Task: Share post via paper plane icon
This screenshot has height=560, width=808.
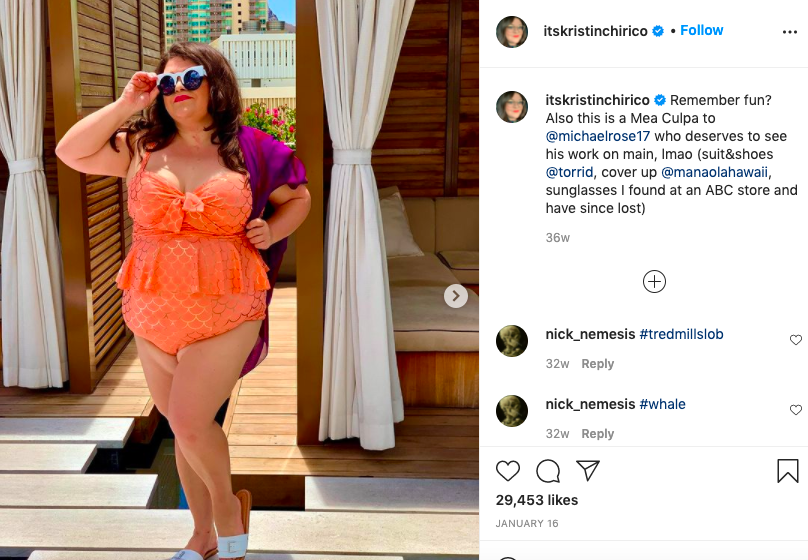Action: coord(588,470)
